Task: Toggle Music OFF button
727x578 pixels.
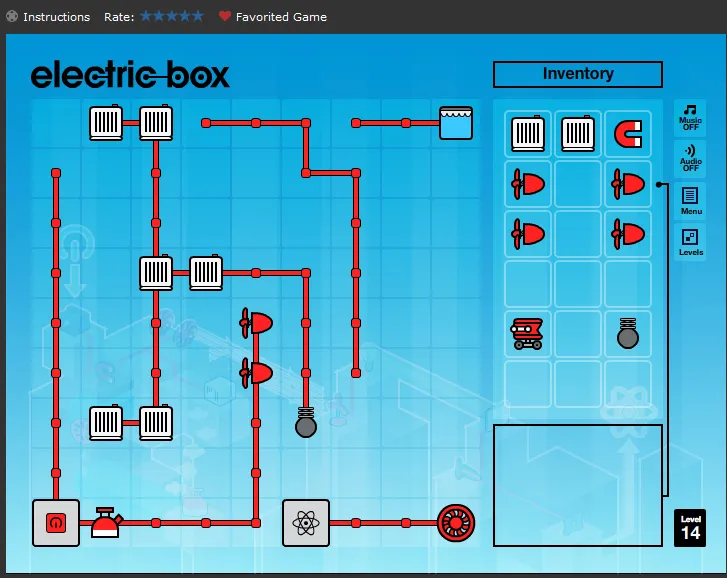Action: tap(690, 118)
